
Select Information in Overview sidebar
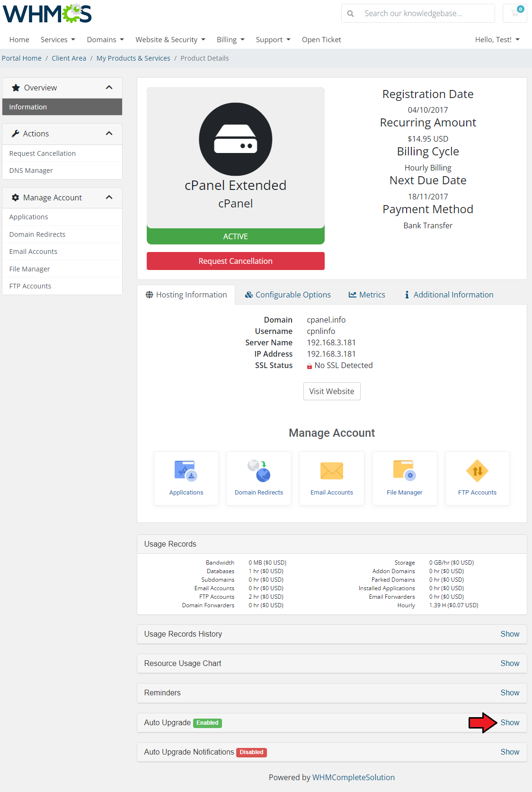point(62,107)
